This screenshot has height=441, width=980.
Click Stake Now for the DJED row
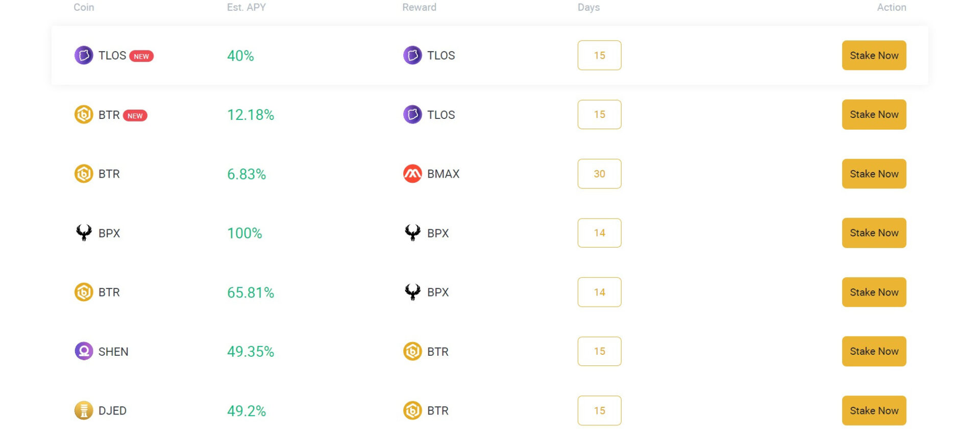[874, 410]
